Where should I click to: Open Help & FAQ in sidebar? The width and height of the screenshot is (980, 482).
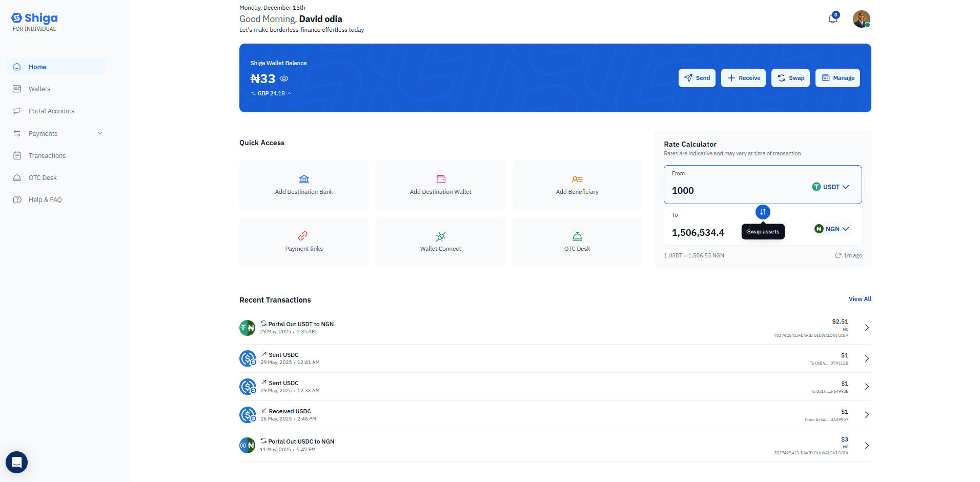[56, 199]
